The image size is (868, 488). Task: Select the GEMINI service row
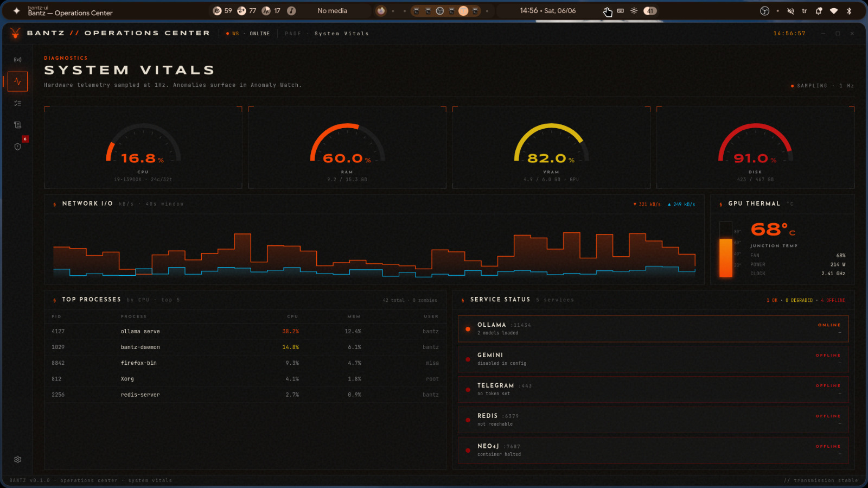coord(653,359)
